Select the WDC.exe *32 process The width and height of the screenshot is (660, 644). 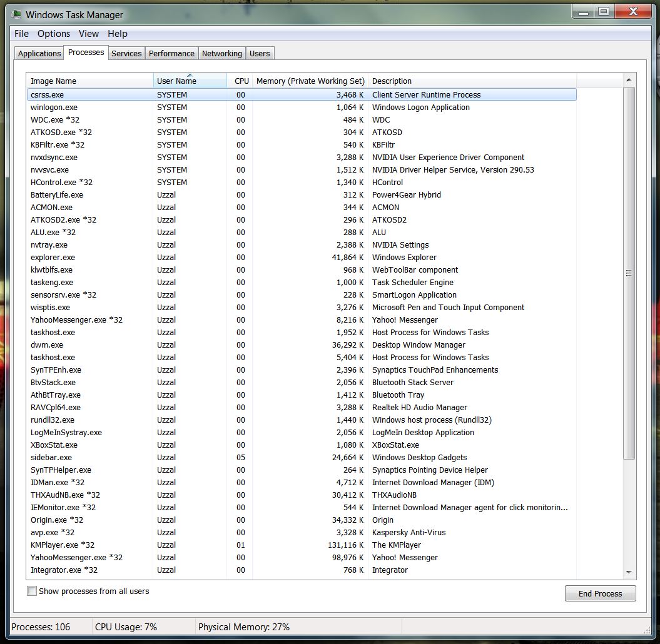[x=302, y=120]
